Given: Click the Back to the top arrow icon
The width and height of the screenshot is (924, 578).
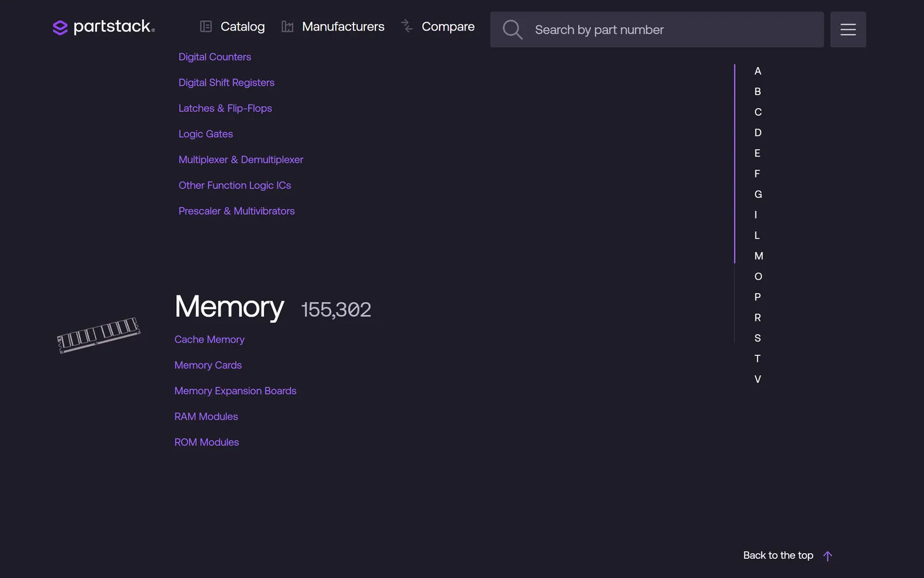Looking at the screenshot, I should point(828,556).
